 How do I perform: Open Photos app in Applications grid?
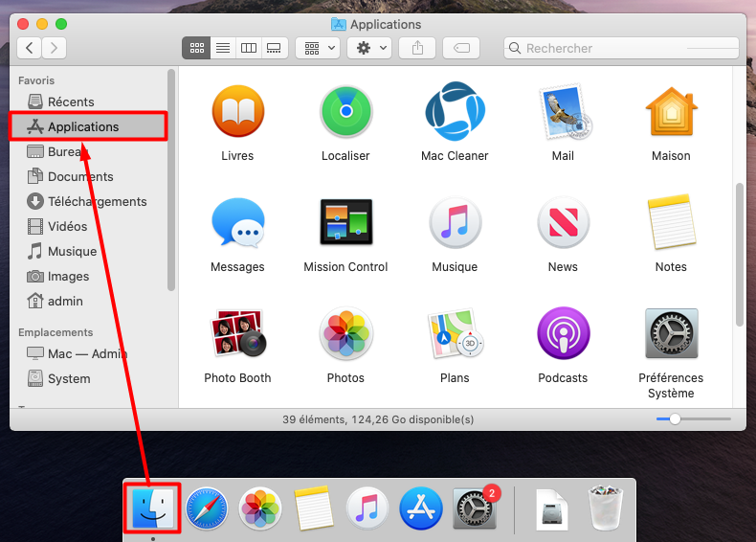coord(345,333)
